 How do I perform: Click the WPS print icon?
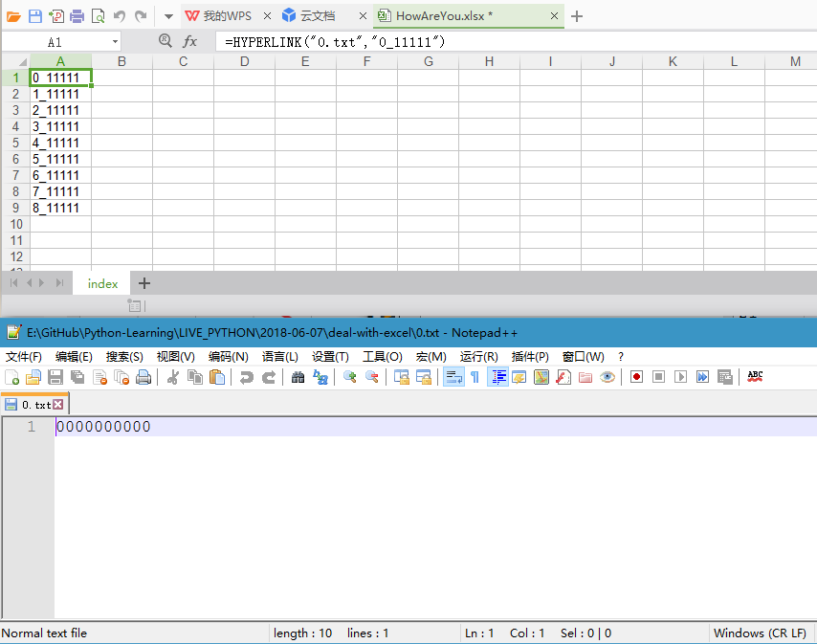[77, 16]
